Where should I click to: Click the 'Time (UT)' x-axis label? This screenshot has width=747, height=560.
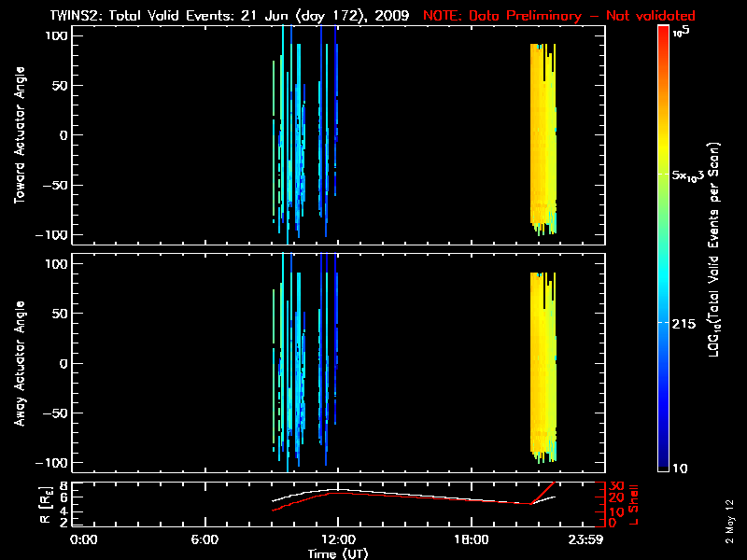point(339,553)
